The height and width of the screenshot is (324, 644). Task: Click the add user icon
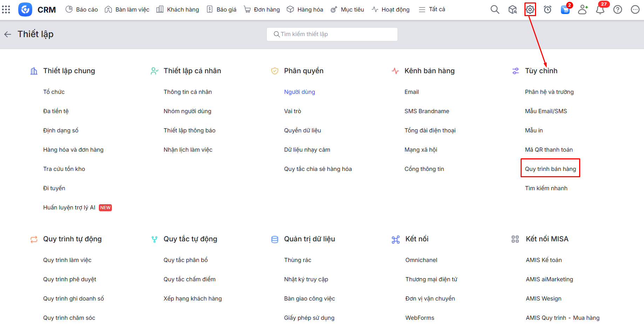click(x=583, y=9)
